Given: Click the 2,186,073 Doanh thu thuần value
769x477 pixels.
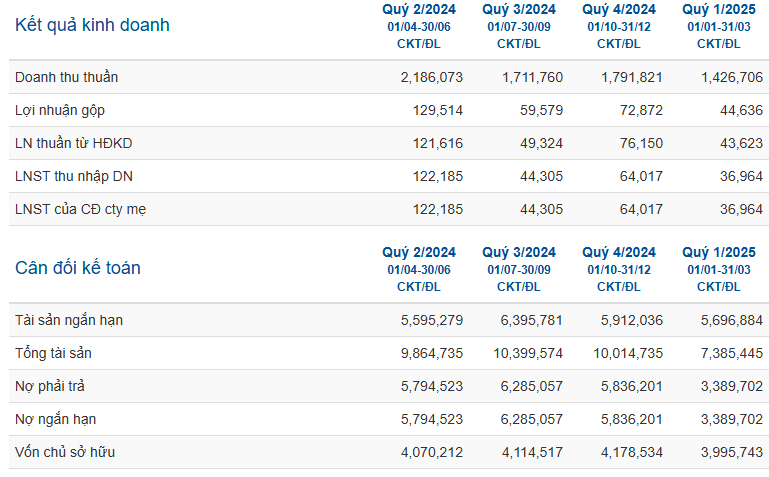Looking at the screenshot, I should coord(431,77).
